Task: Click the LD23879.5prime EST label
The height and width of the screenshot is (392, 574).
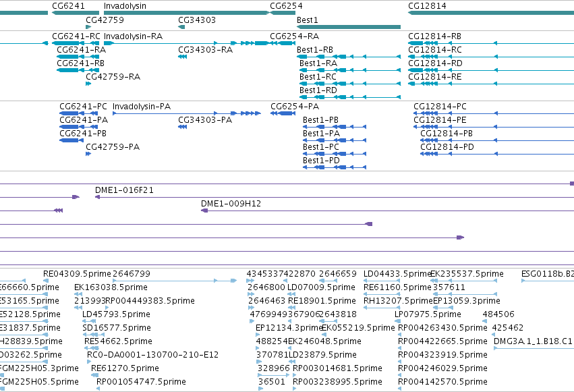Action: click(x=322, y=355)
